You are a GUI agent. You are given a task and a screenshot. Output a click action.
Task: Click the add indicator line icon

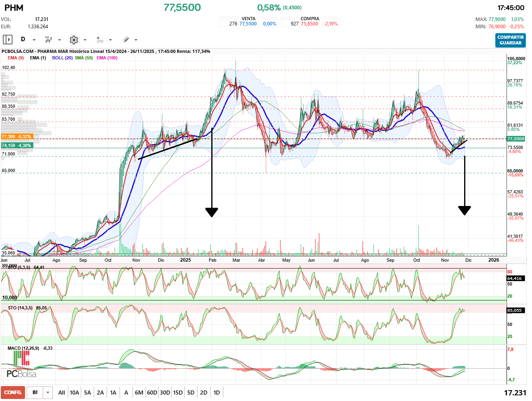100,40
